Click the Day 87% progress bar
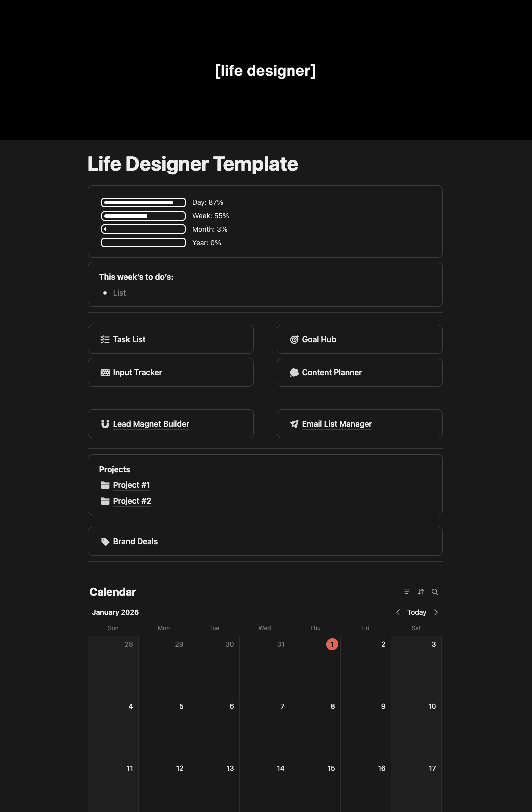This screenshot has height=812, width=532. [143, 203]
